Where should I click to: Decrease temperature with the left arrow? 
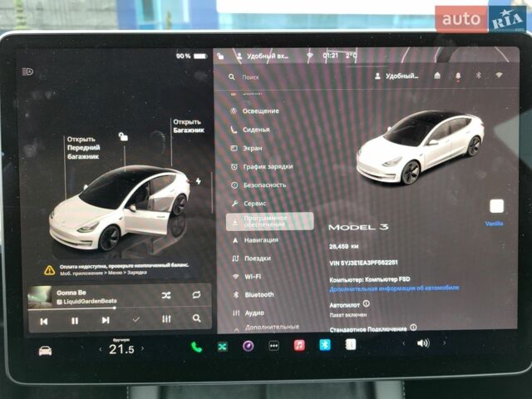tap(101, 349)
